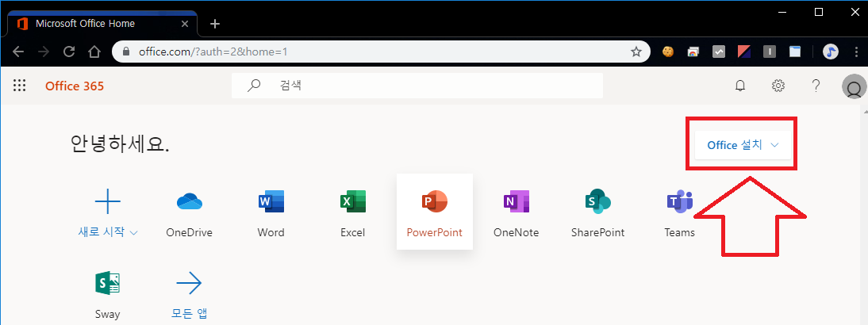Show all apps with the arrow icon
The width and height of the screenshot is (868, 325).
[190, 284]
